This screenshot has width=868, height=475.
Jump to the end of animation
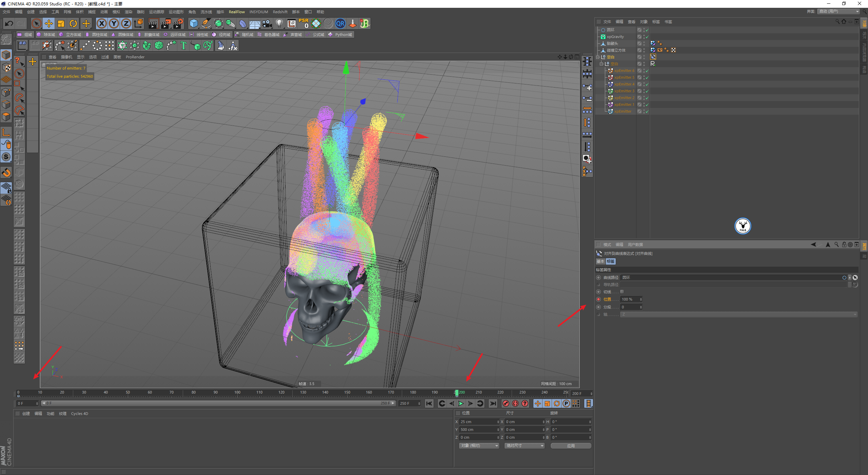tap(493, 403)
